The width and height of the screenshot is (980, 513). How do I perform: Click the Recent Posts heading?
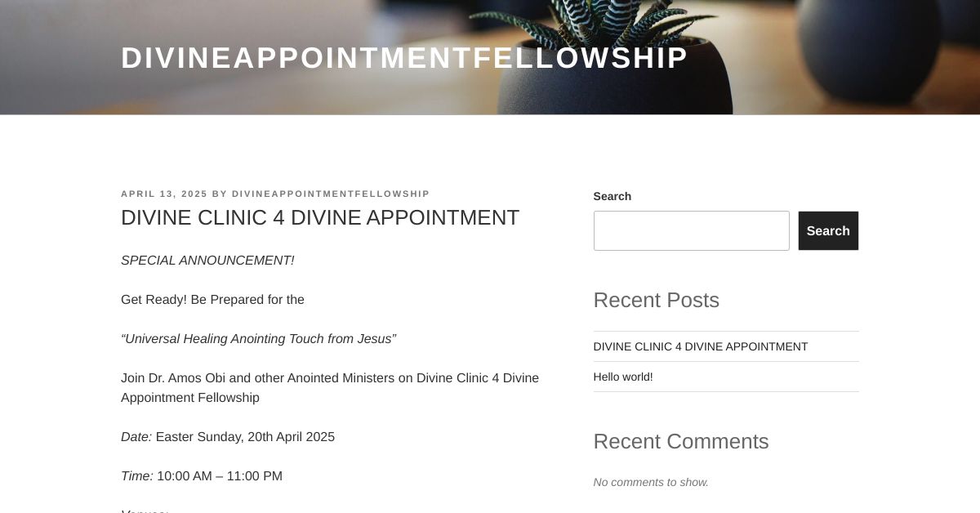point(656,301)
